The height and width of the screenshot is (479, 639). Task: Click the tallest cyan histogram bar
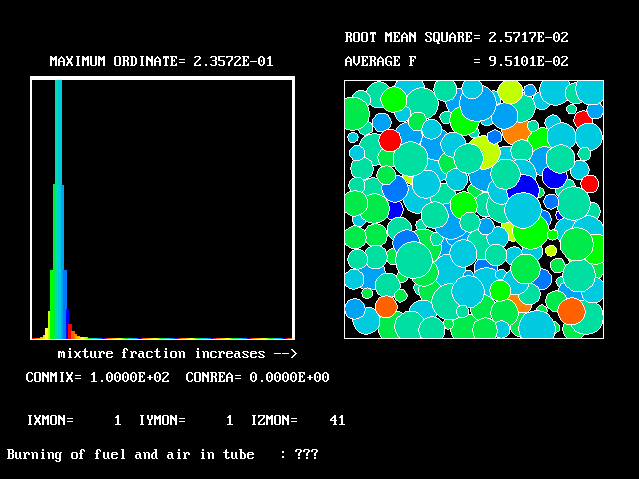[59, 200]
